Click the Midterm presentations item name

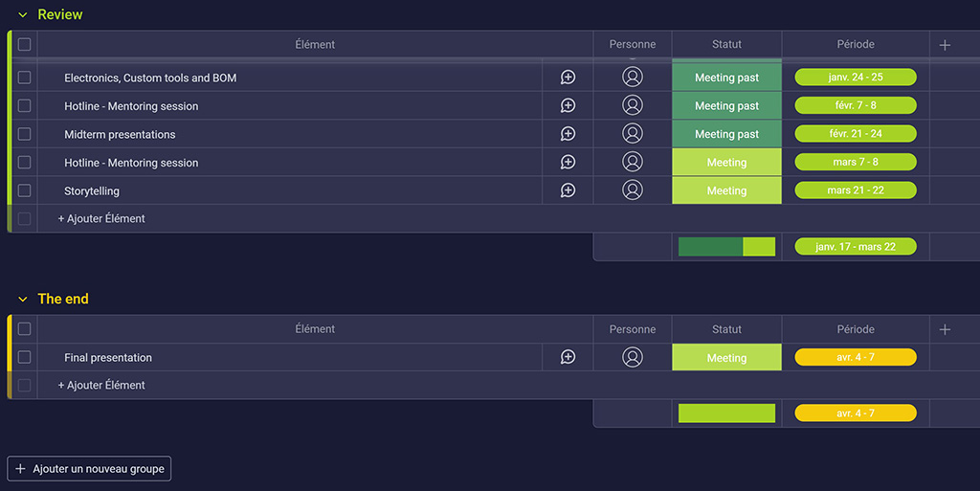(120, 134)
